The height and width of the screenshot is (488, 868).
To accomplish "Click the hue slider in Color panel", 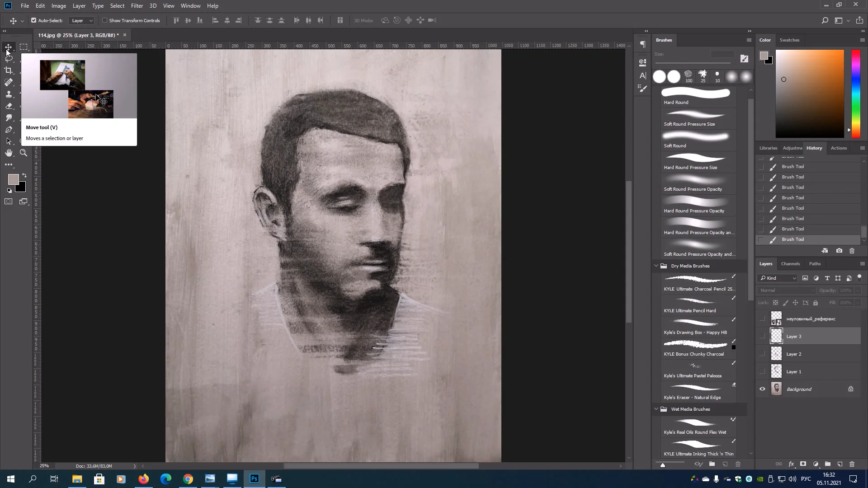I will point(856,94).
